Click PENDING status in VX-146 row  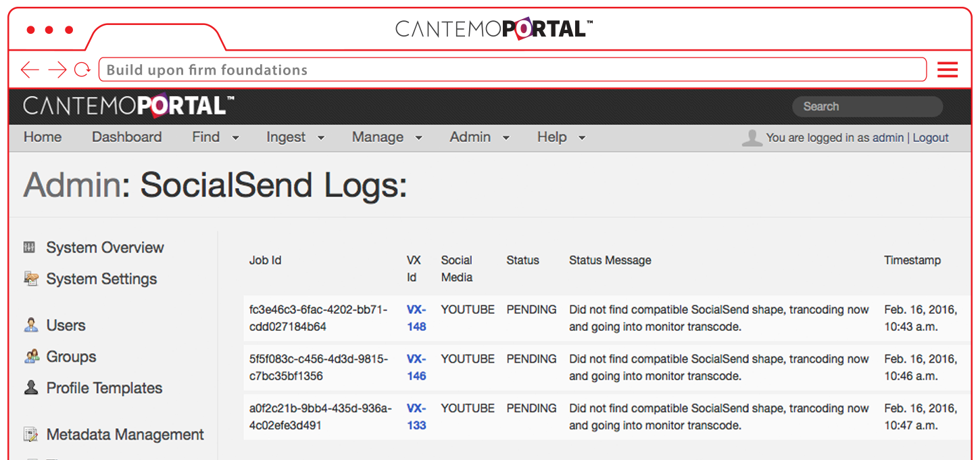[531, 359]
